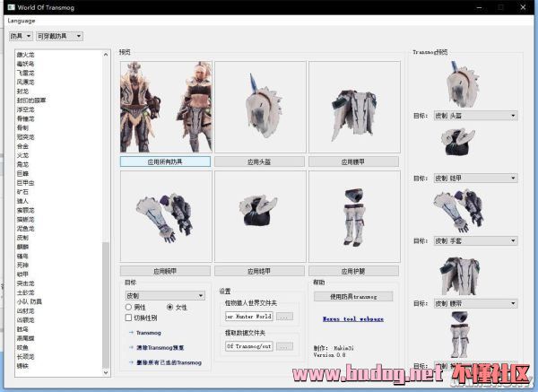Click the gloves preview thumbnail in 预览
Viewport: 538px width, 392px height.
[166, 216]
